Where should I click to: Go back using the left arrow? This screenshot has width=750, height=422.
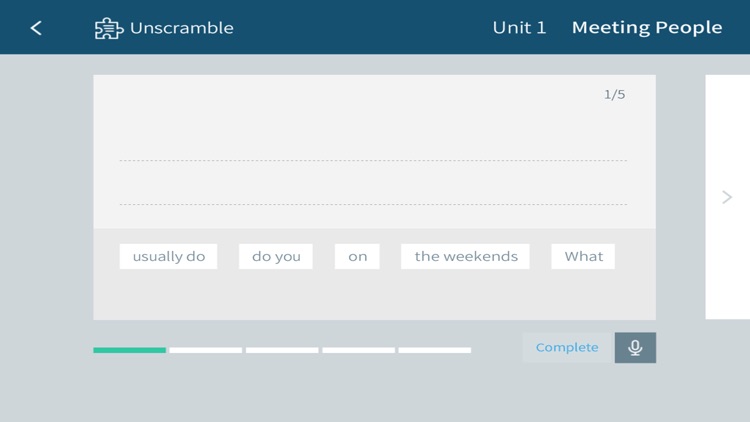(36, 28)
